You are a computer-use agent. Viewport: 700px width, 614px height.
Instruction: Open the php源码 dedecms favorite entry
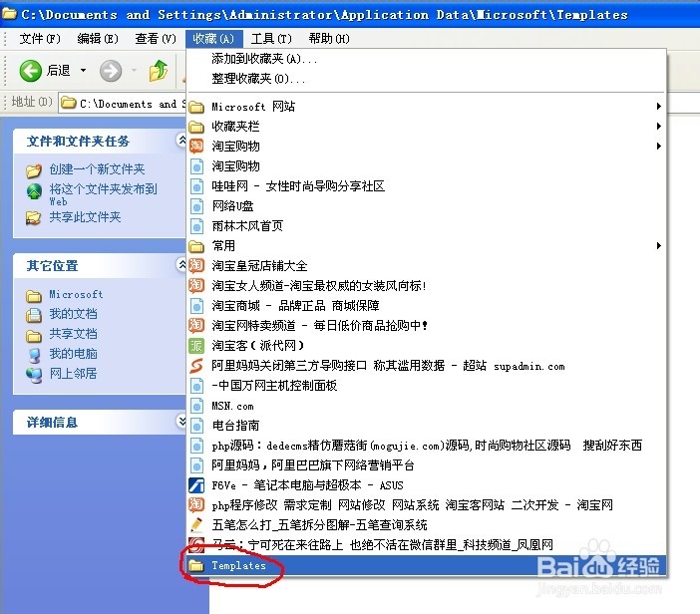427,446
